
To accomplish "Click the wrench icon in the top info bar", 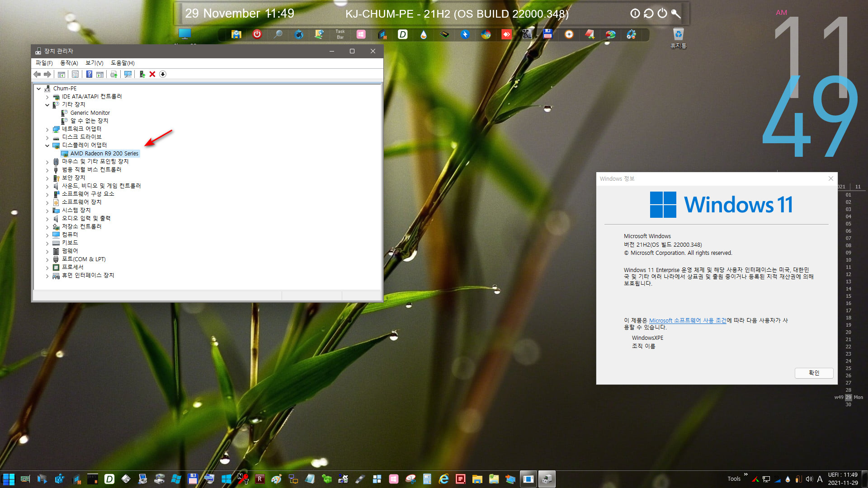I will coord(676,14).
